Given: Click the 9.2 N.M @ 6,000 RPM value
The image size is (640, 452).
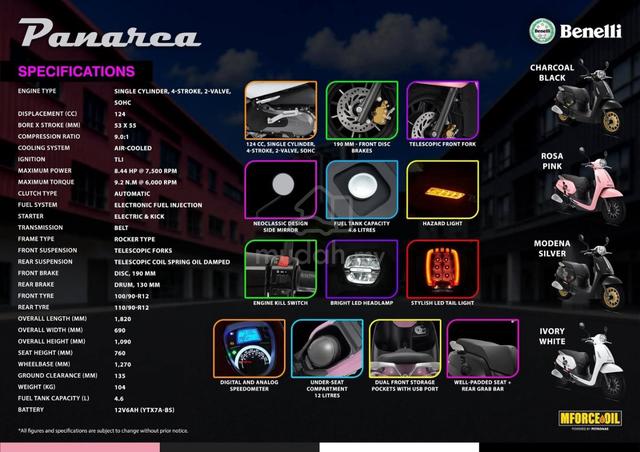Looking at the screenshot, I should pyautogui.click(x=146, y=183).
